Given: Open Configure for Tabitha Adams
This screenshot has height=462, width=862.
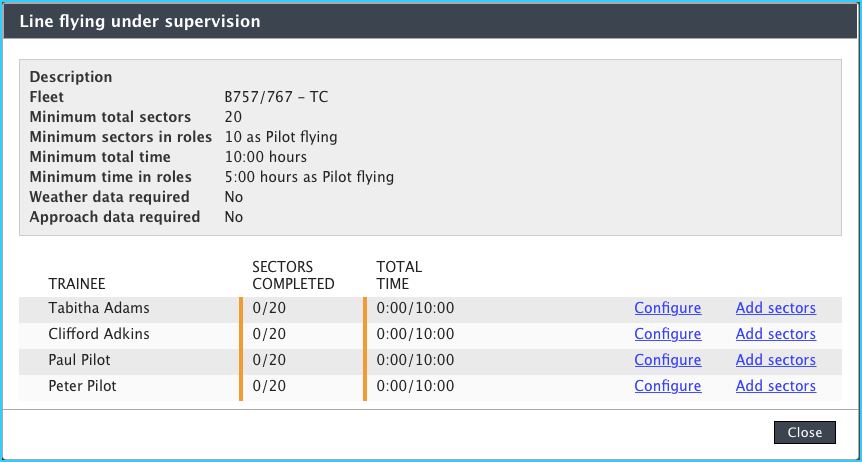Looking at the screenshot, I should (667, 308).
